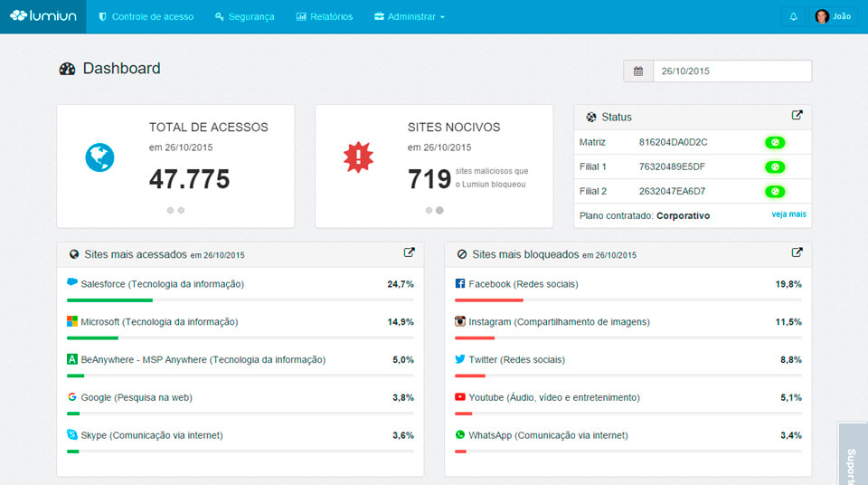
Task: Click Google (Pesquisa na web) entry
Action: coord(137,397)
